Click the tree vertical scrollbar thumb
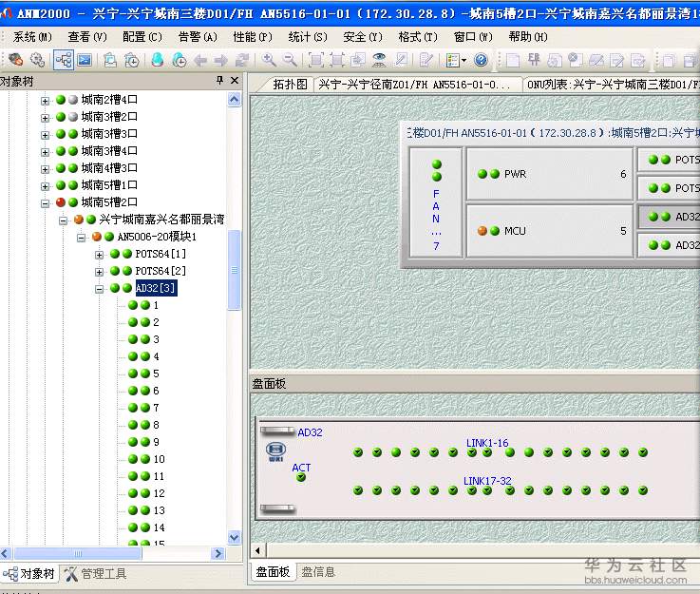The width and height of the screenshot is (700, 594). (234, 270)
